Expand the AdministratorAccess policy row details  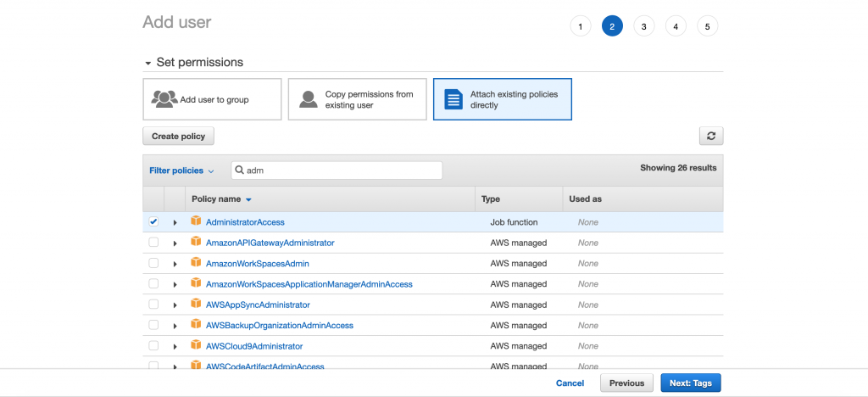click(x=175, y=222)
